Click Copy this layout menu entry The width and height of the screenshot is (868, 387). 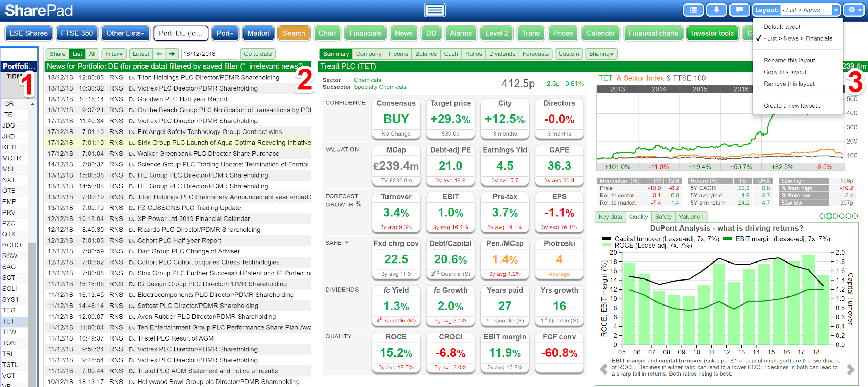pos(785,72)
